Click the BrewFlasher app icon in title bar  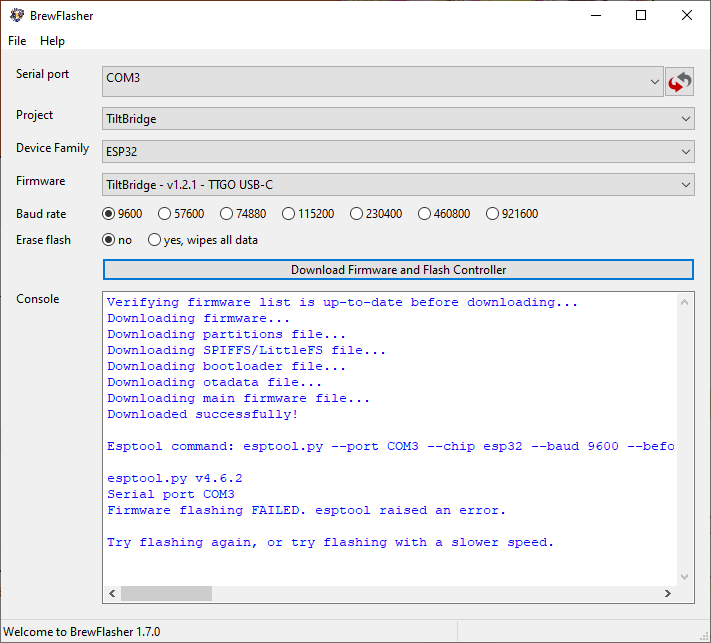pyautogui.click(x=17, y=15)
